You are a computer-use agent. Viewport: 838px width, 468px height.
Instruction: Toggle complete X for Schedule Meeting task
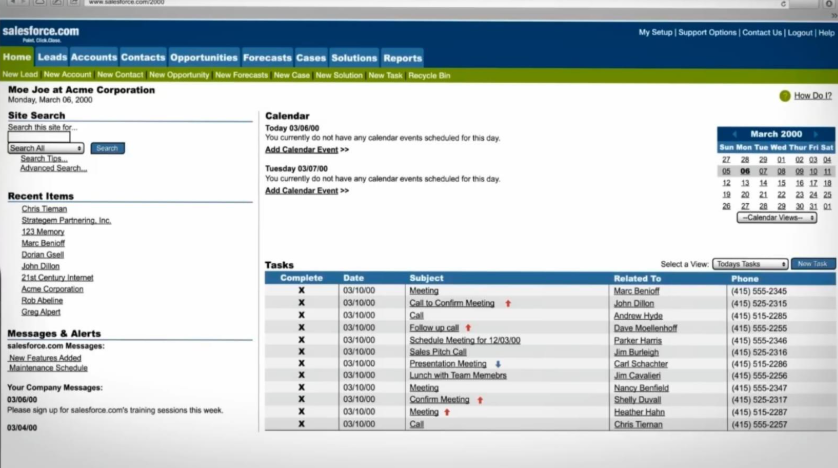pyautogui.click(x=301, y=340)
